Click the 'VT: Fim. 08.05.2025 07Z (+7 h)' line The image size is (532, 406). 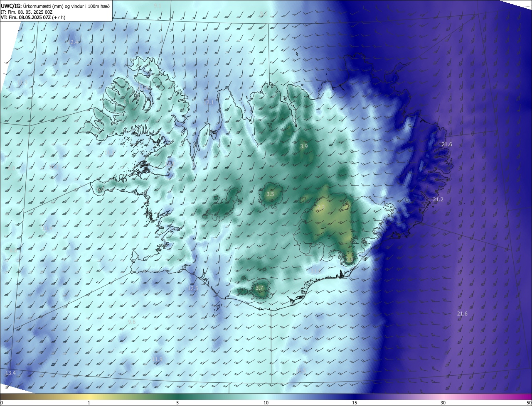tap(33, 17)
